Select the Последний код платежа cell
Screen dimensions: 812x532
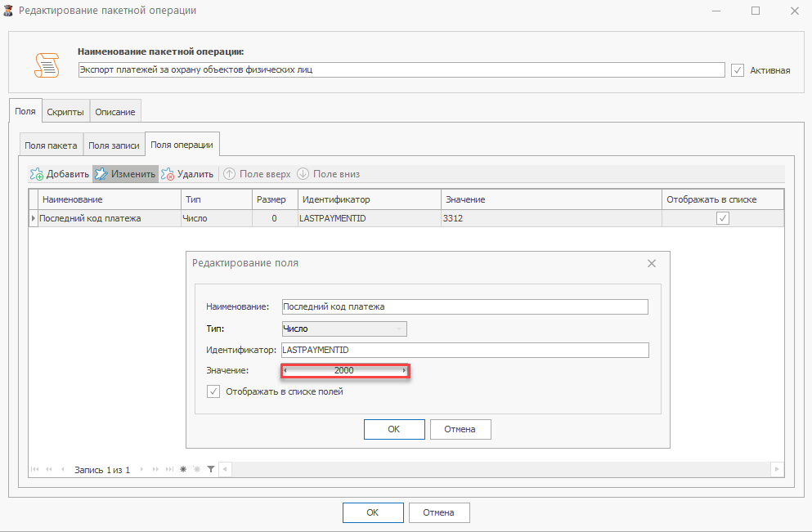click(x=110, y=218)
